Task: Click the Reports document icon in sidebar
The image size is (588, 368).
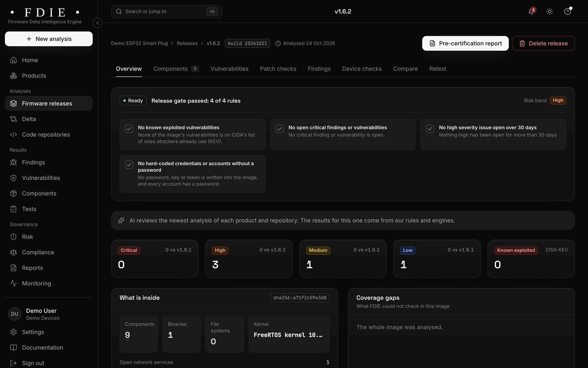Action: tap(14, 268)
